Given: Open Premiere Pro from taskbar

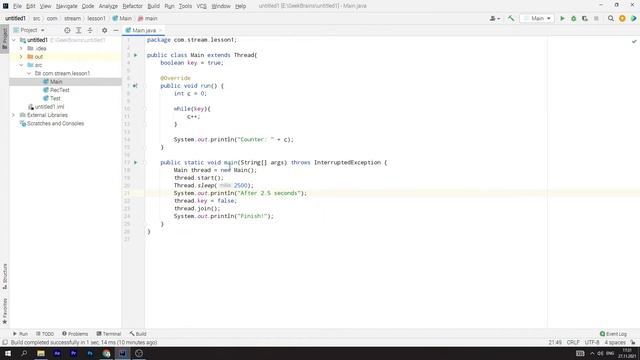Looking at the screenshot, I should [x=73, y=353].
